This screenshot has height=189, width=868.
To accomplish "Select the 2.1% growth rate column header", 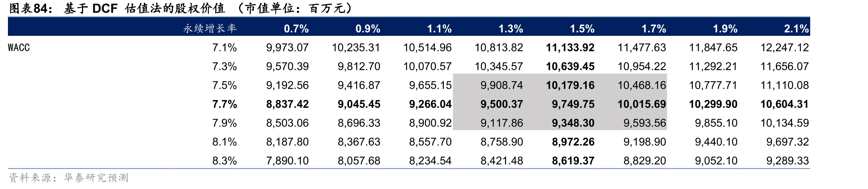I will 796,29.
